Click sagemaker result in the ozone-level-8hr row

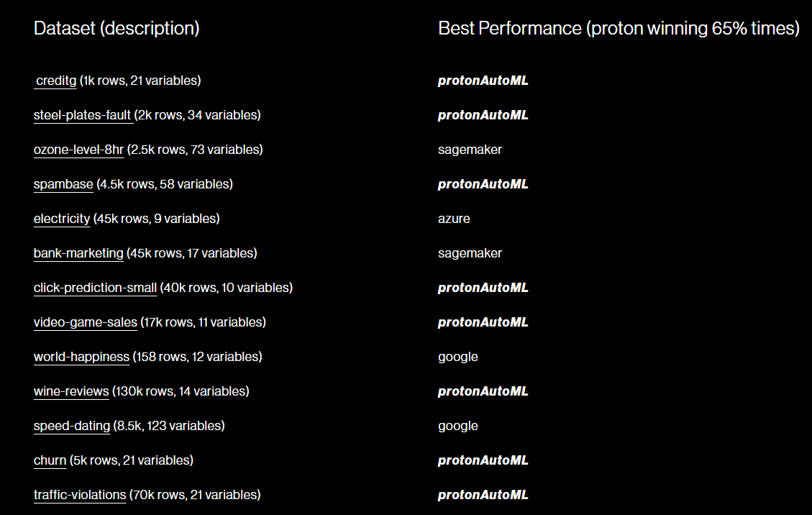click(x=470, y=150)
